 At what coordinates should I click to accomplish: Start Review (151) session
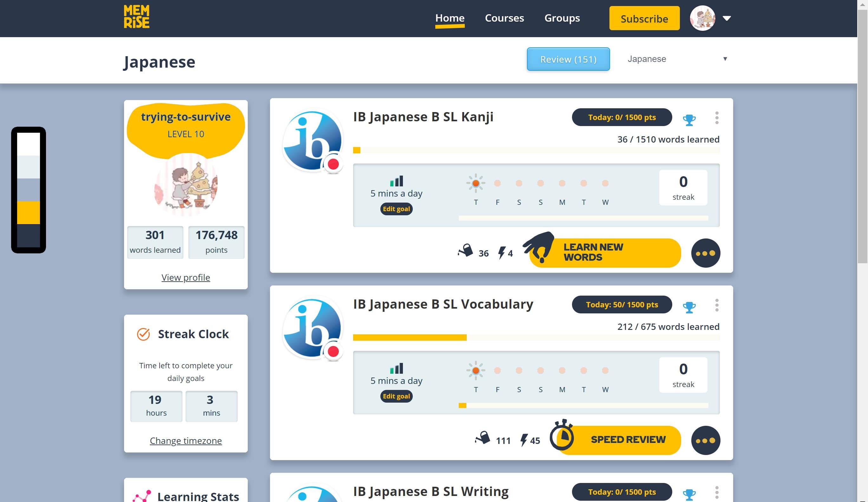568,59
